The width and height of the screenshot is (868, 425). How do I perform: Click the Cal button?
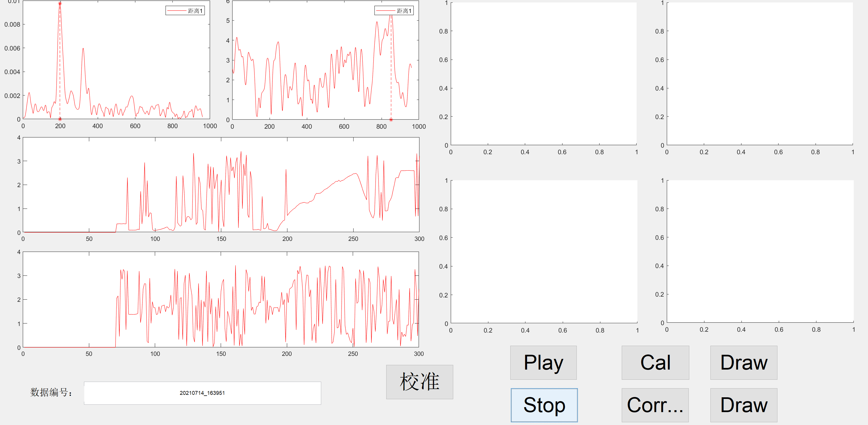click(655, 363)
